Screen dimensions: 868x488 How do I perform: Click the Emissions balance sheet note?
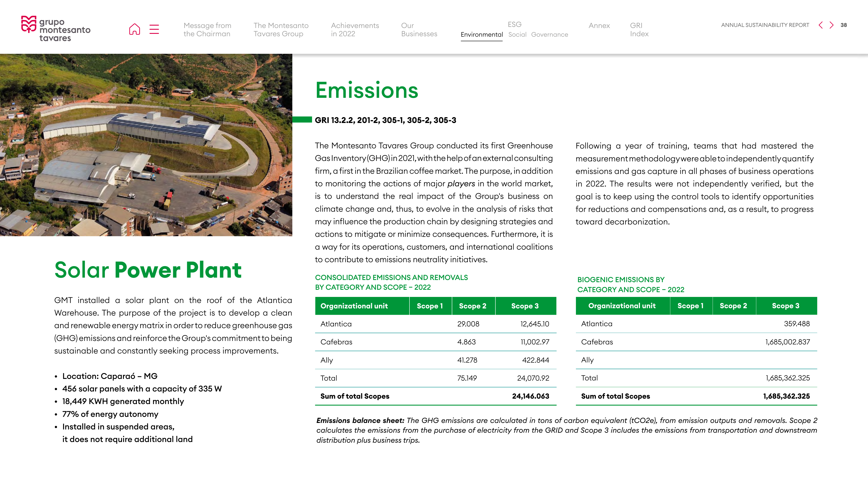[566, 430]
